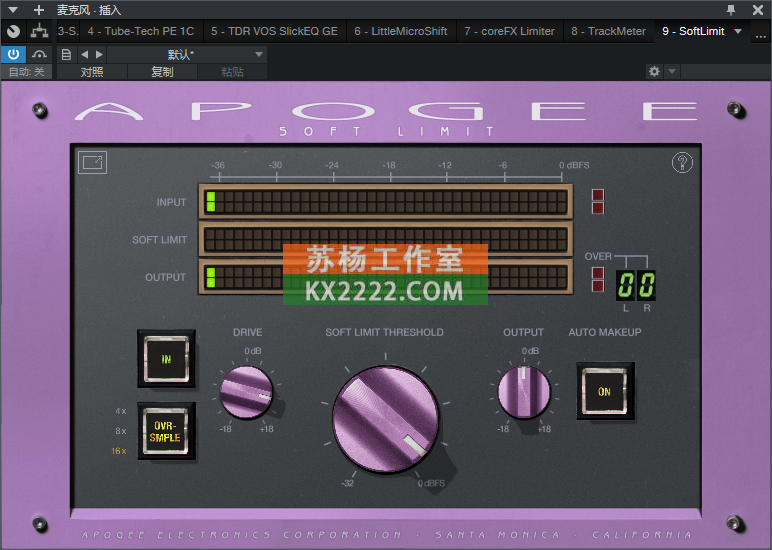
Task: Switch to 4 - Tube-Tech PE 1C tab
Action: 141,32
